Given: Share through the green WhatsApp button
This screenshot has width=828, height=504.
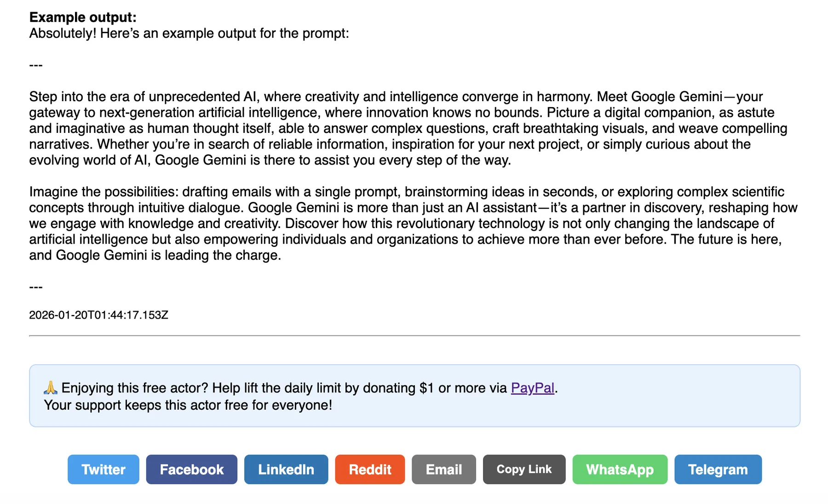Looking at the screenshot, I should (x=620, y=470).
